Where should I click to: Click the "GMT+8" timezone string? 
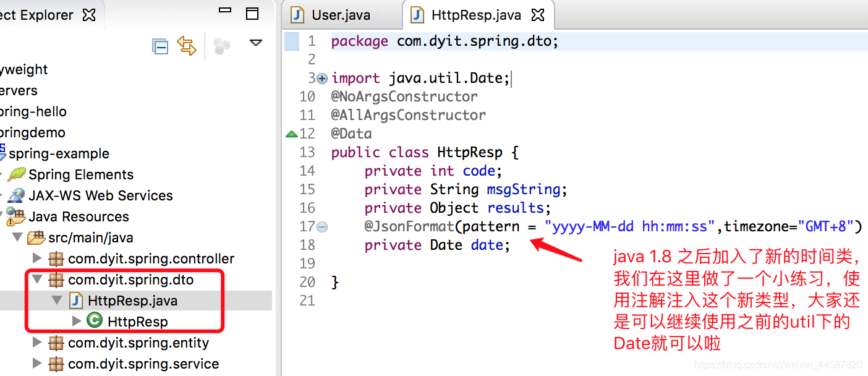[826, 226]
